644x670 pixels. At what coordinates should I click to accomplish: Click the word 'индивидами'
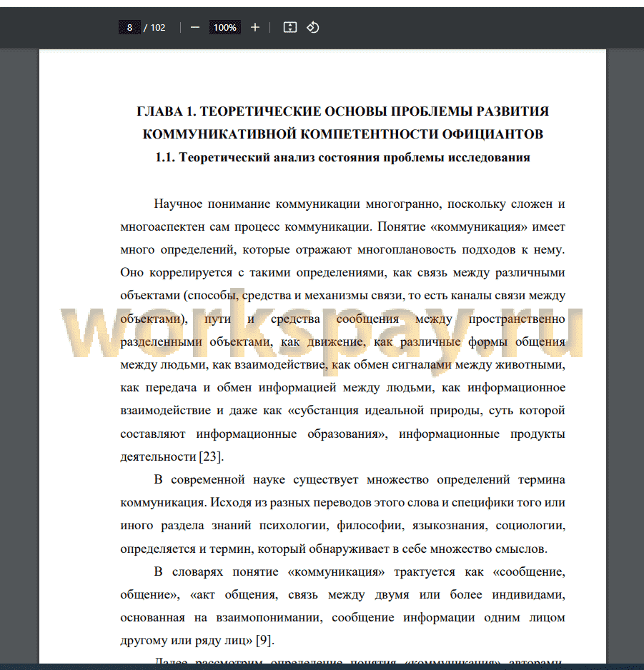tap(528, 595)
